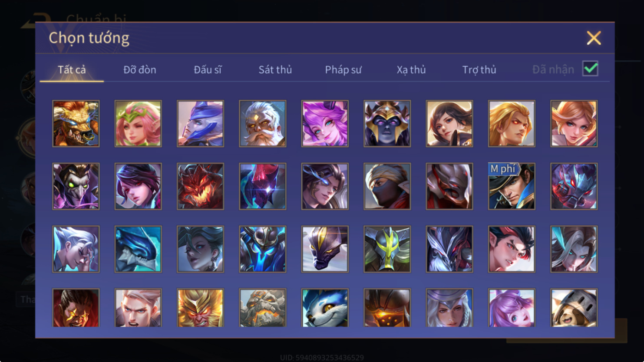Select the "Tất cả" tab
This screenshot has width=644, height=362.
click(72, 69)
